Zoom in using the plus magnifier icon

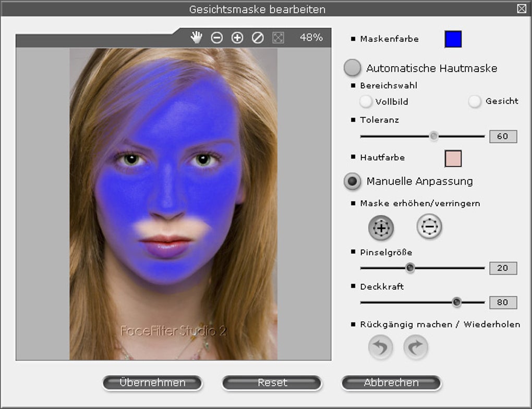click(237, 37)
